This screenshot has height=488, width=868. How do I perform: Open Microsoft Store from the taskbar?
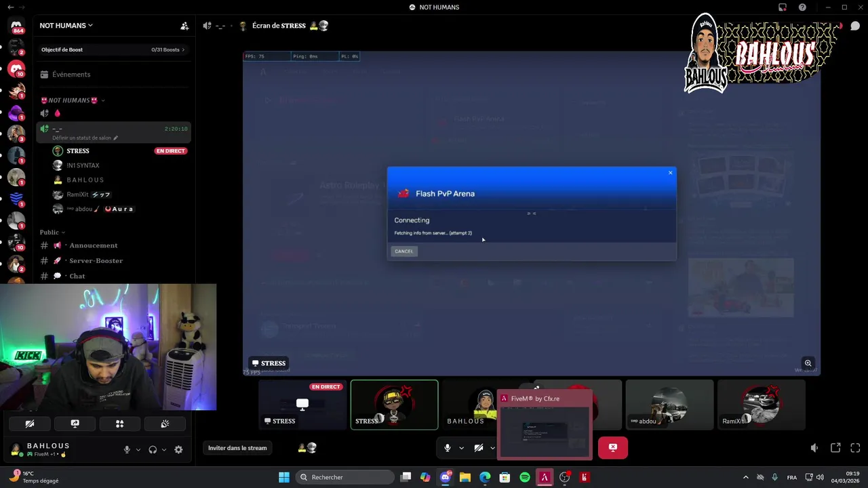(x=505, y=477)
